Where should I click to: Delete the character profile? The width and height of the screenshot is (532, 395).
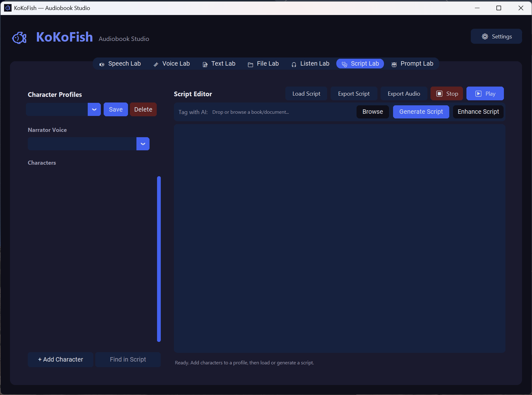143,109
